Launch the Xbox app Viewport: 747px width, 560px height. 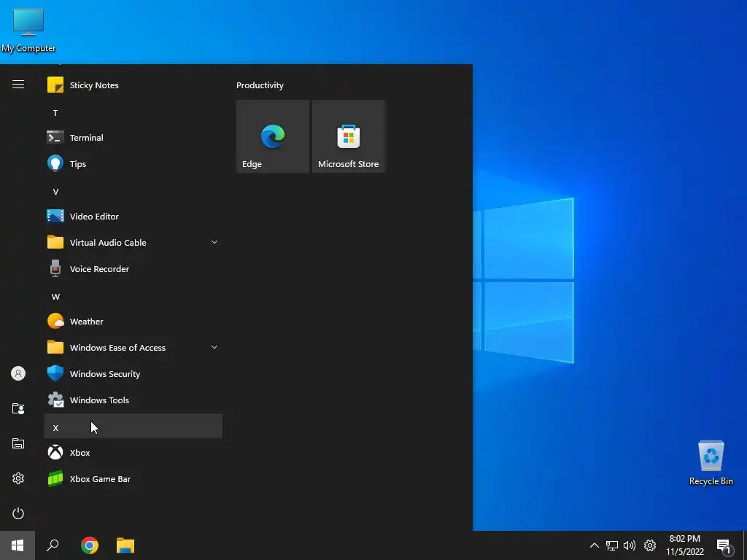(133, 453)
